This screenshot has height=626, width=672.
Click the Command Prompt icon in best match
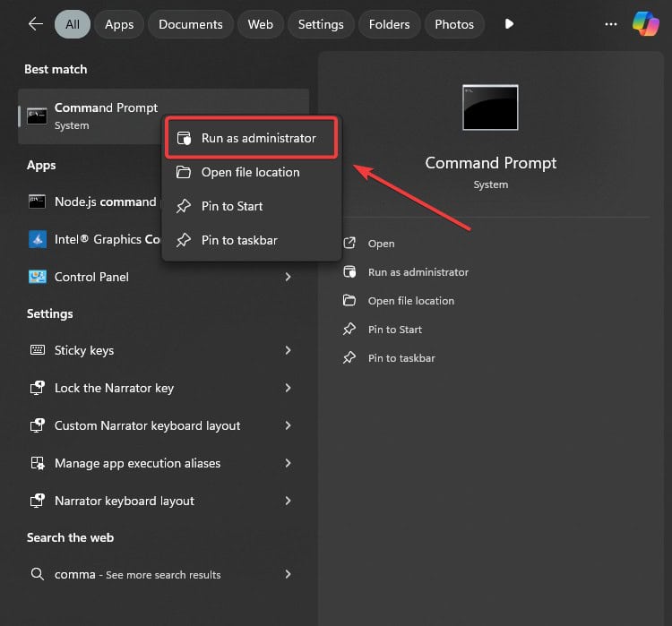[x=38, y=116]
